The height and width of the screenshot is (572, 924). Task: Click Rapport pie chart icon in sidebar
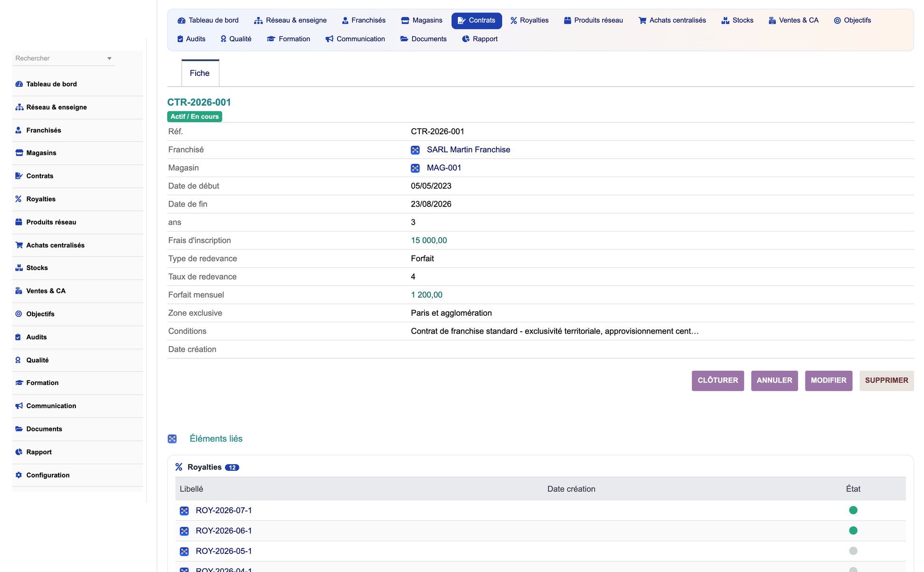pos(19,452)
